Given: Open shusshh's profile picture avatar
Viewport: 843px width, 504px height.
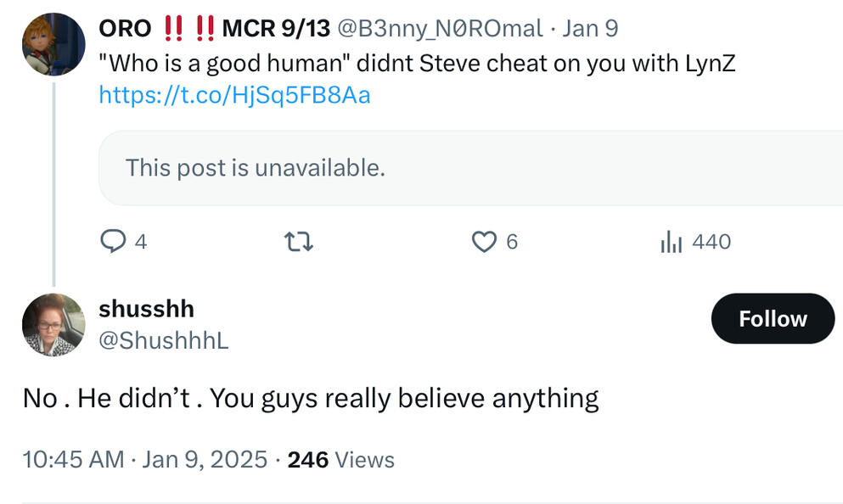Looking at the screenshot, I should click(53, 325).
